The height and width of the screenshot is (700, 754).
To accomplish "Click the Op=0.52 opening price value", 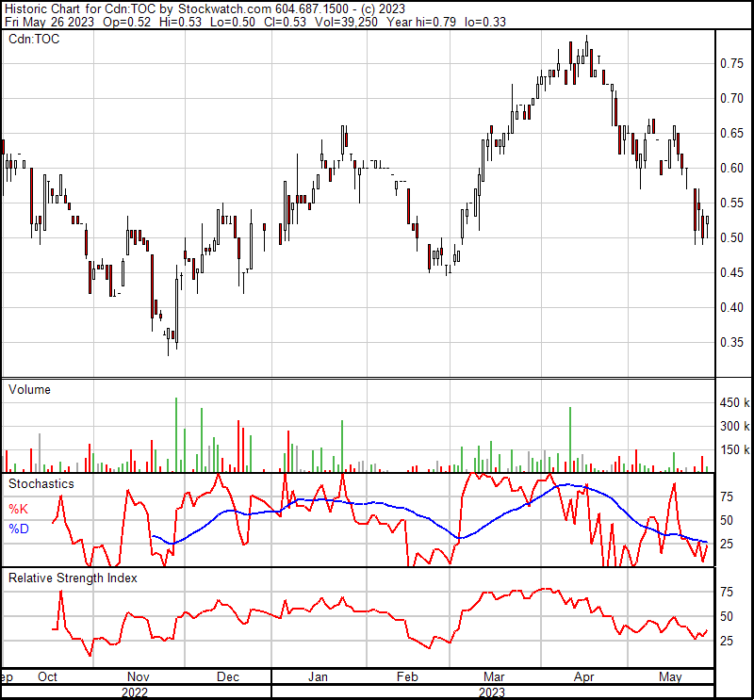I will [127, 22].
